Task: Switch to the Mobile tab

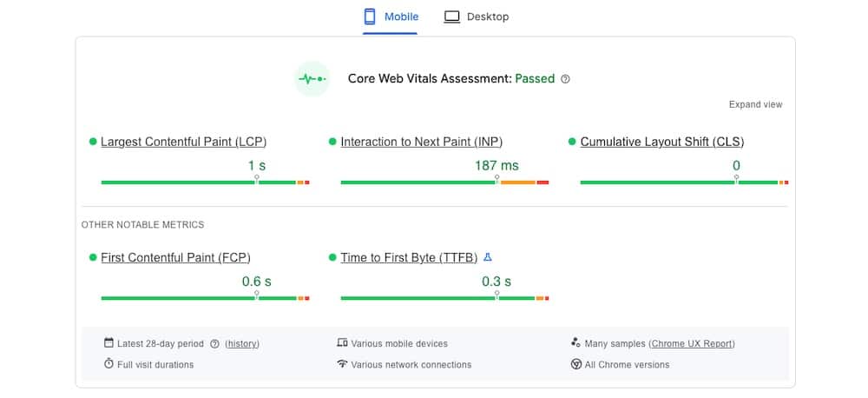Action: tap(391, 17)
